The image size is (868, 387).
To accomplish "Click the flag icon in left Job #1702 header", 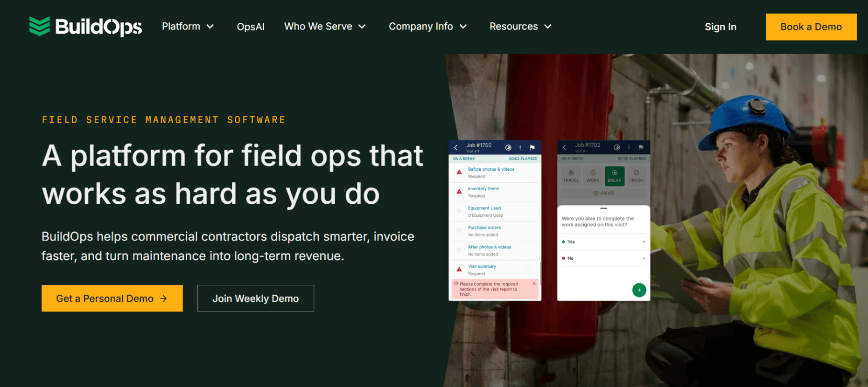I will point(532,147).
